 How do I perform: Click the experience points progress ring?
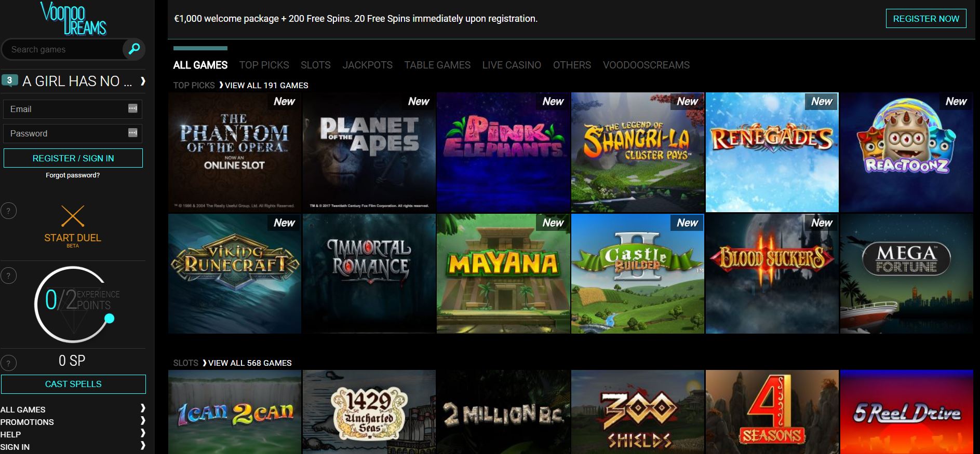(x=74, y=304)
